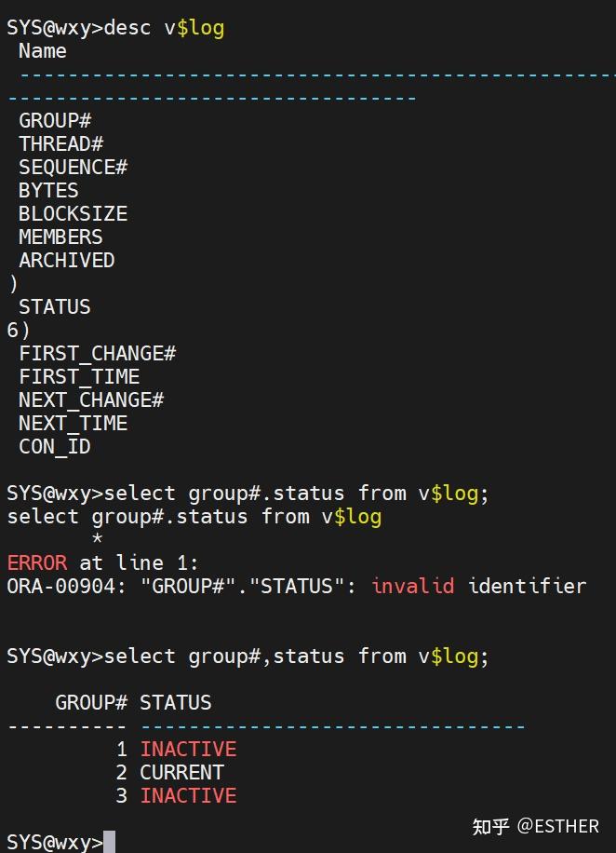Click the SEQUENCE# column name

[x=73, y=167]
